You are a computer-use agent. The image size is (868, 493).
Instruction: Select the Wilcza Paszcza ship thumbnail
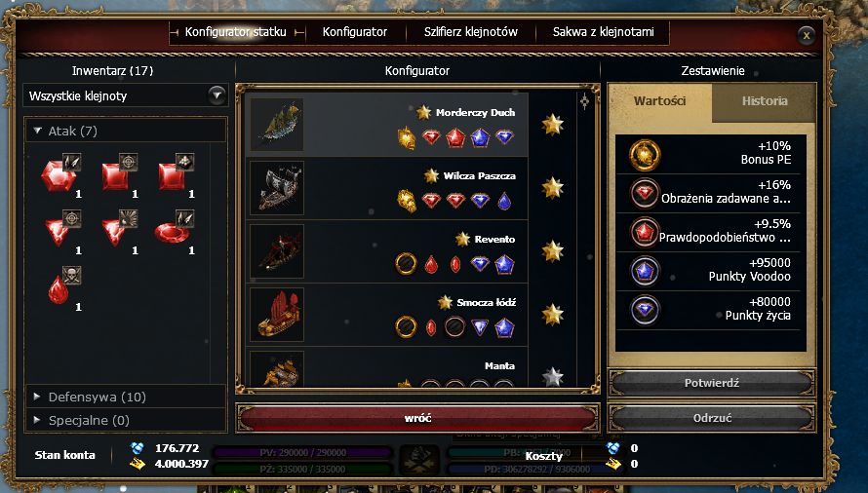coord(277,188)
